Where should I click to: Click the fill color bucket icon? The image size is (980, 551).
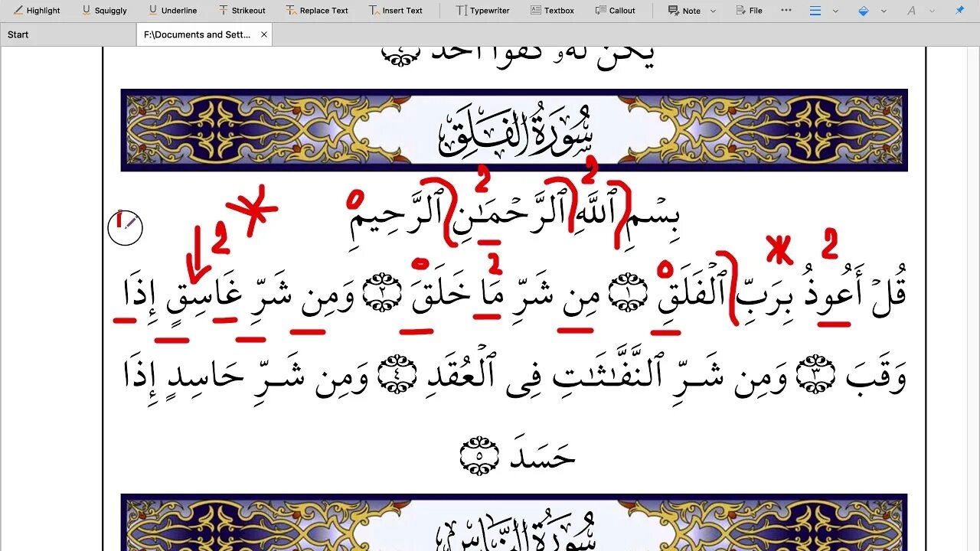coord(864,11)
